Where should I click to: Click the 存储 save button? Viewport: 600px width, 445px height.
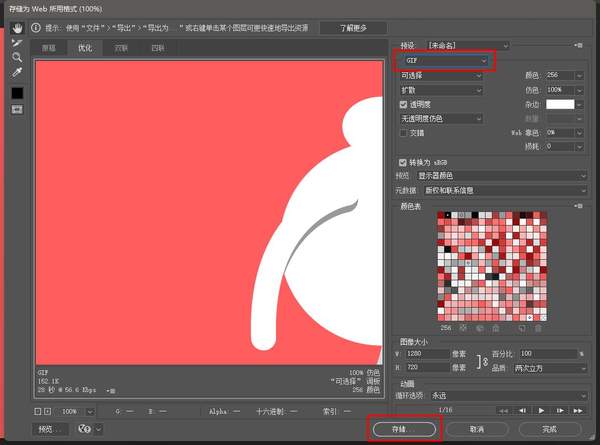tap(402, 428)
